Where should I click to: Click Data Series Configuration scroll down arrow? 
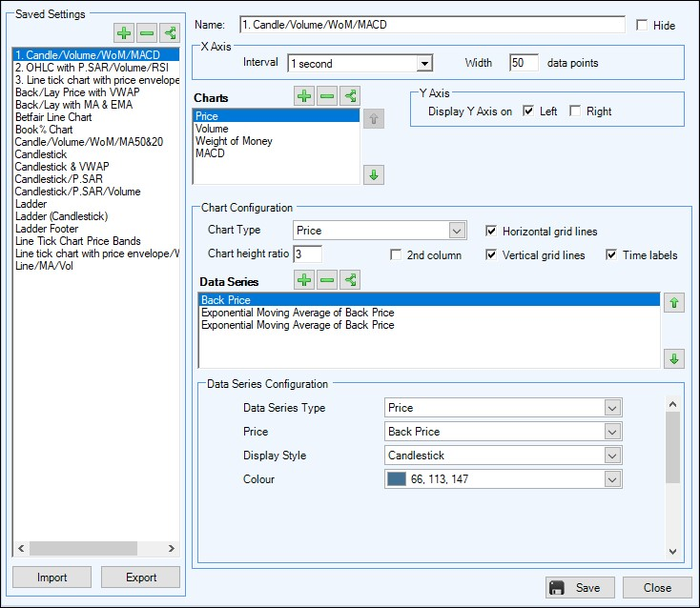(x=672, y=552)
